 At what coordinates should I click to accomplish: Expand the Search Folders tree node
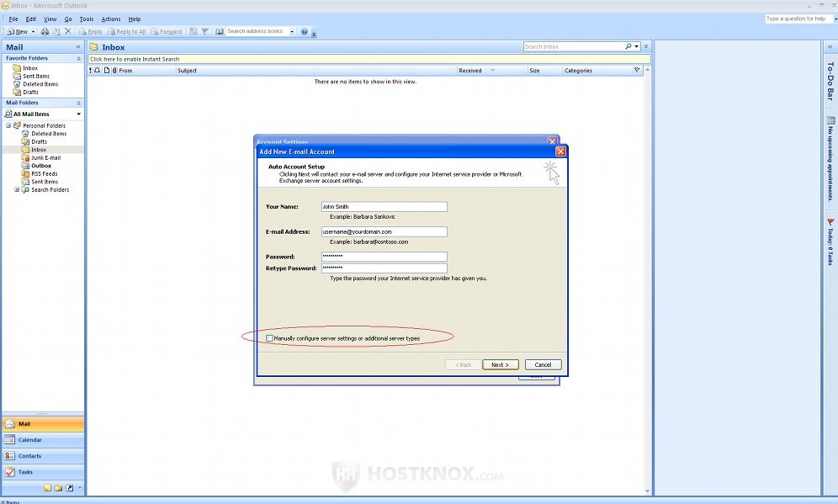[17, 189]
